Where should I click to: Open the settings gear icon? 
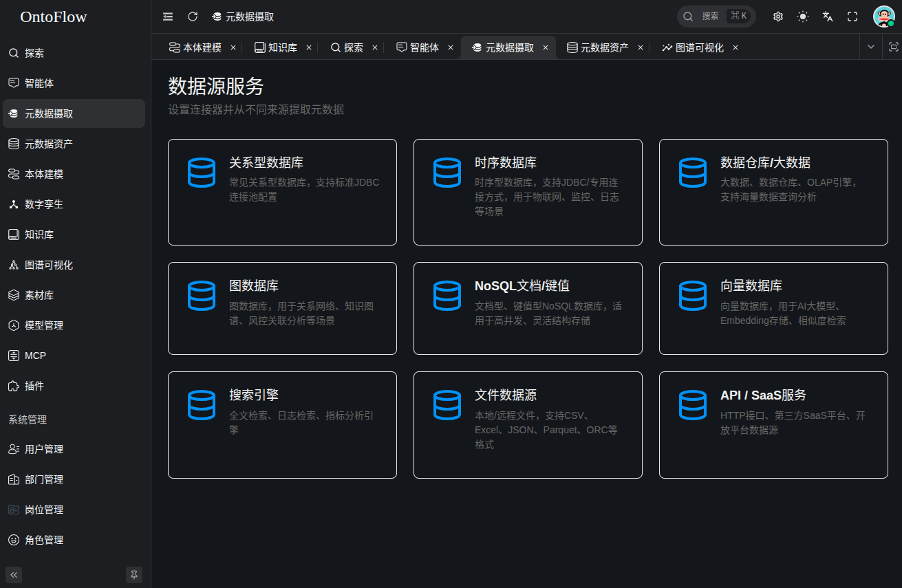click(x=778, y=17)
